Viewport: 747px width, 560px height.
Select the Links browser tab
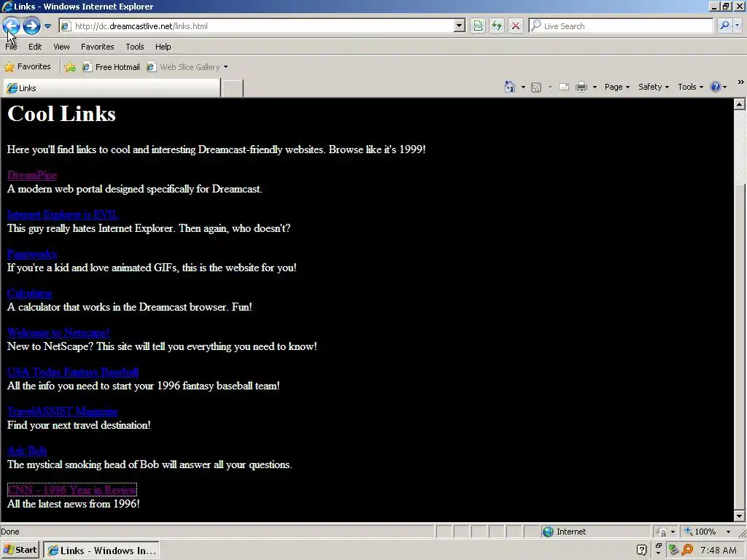point(112,88)
